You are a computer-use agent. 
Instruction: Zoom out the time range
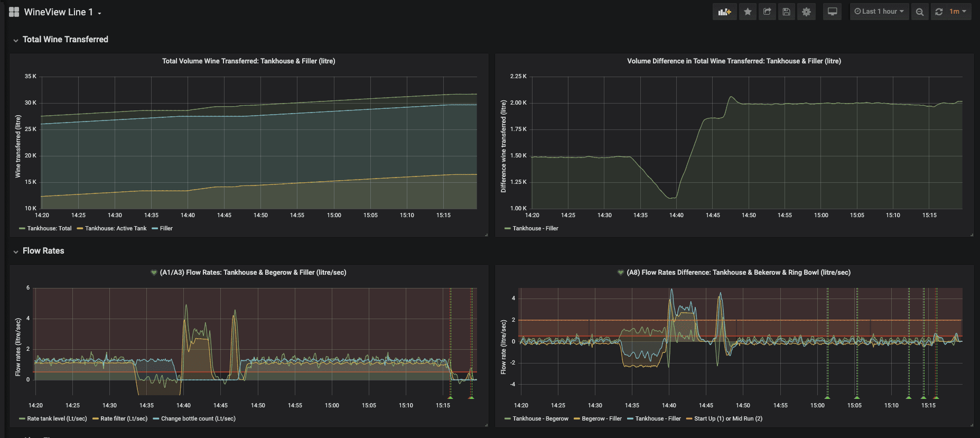coord(920,12)
